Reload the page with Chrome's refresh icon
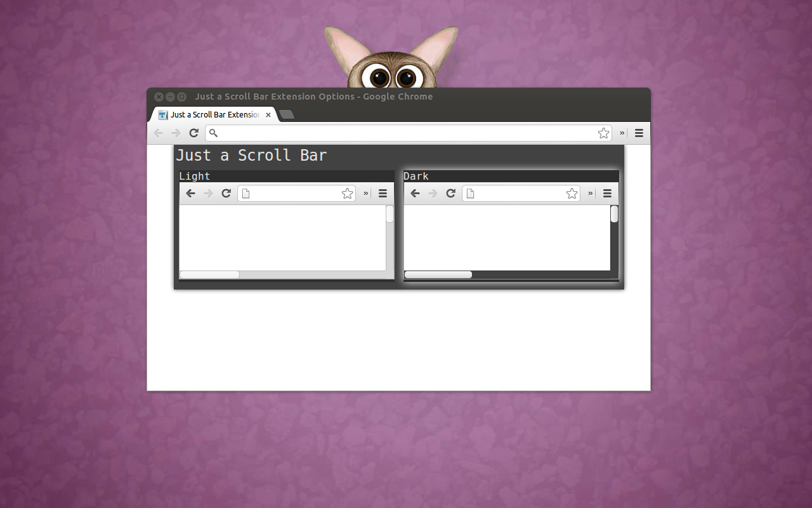Screen dimensions: 812x508 pos(194,133)
